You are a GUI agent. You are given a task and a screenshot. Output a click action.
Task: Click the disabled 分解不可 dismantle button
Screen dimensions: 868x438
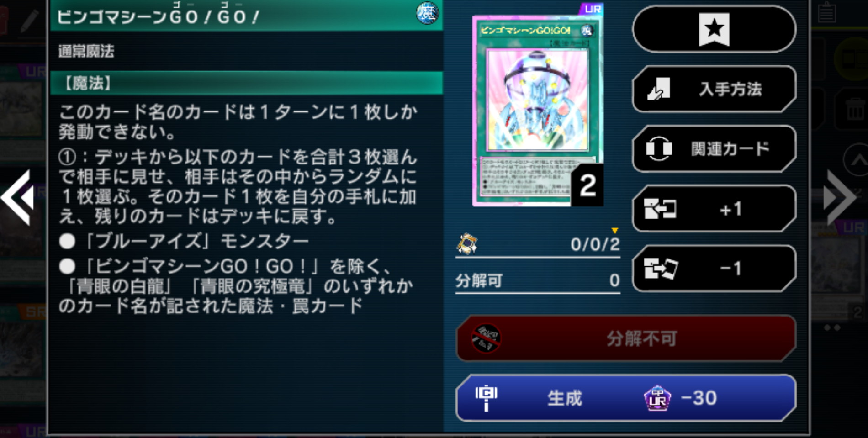626,338
